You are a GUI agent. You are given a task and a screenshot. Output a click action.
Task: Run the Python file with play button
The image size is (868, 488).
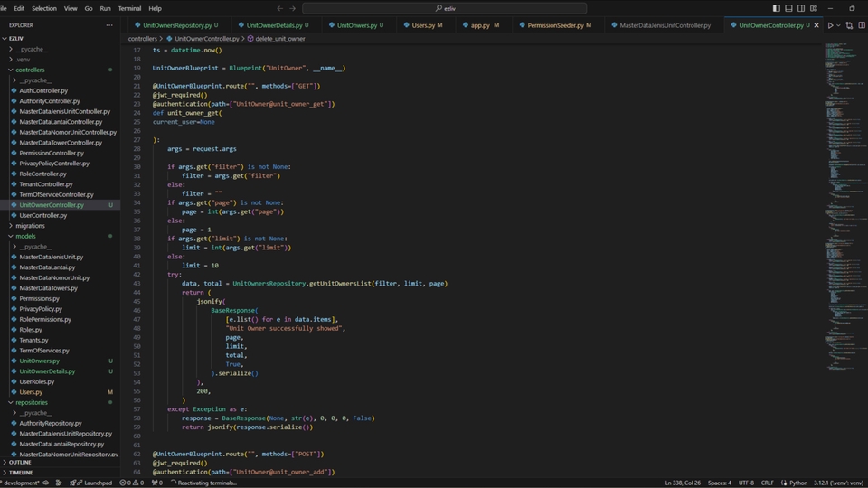[x=830, y=25]
